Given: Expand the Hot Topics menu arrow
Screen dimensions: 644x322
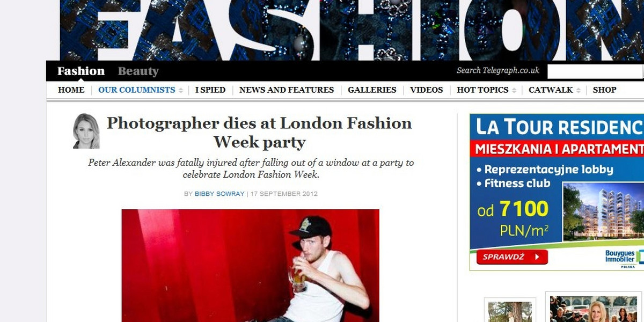Looking at the screenshot, I should point(514,91).
